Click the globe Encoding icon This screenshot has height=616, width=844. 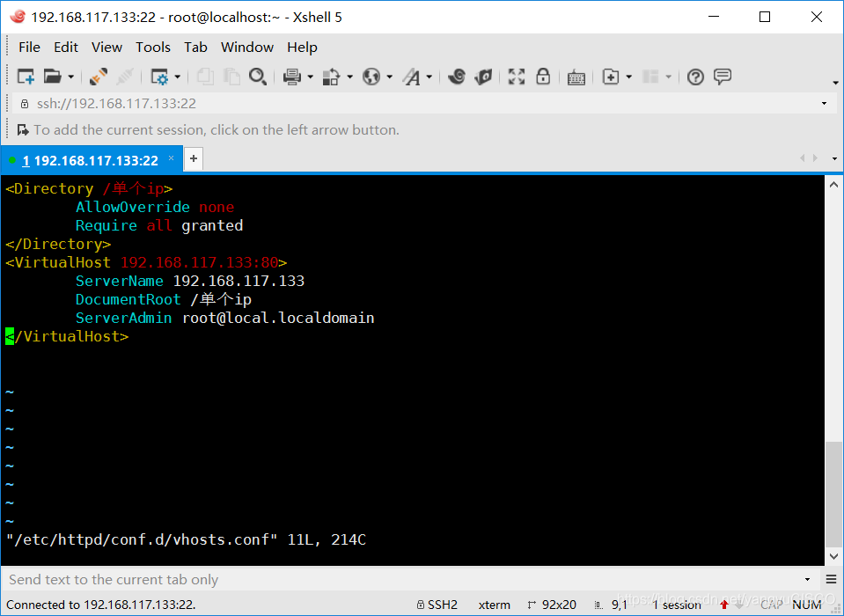pos(371,77)
